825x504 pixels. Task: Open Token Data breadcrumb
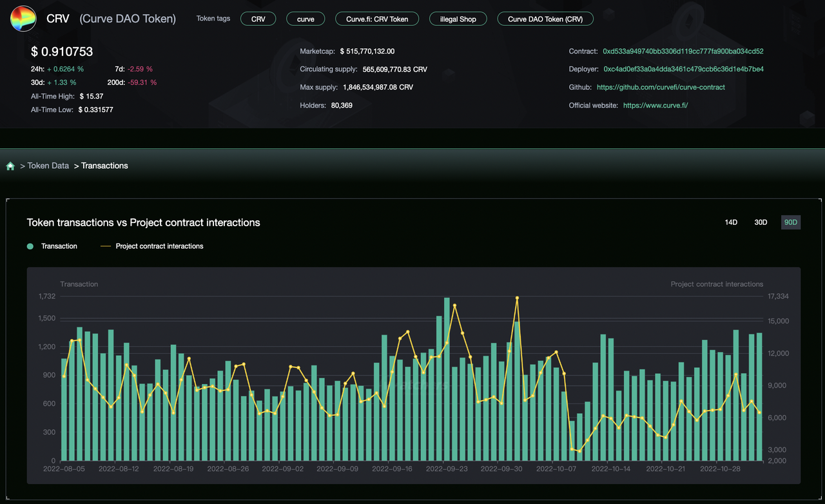tap(48, 166)
